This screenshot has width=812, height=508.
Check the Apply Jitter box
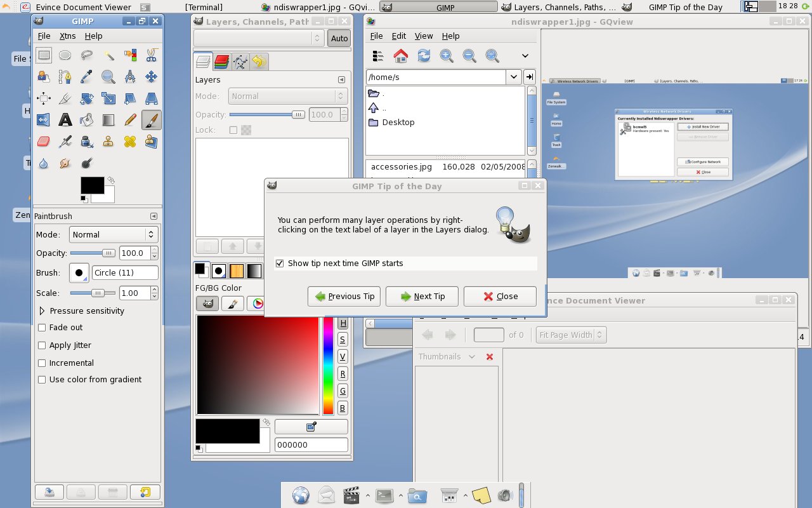click(42, 345)
